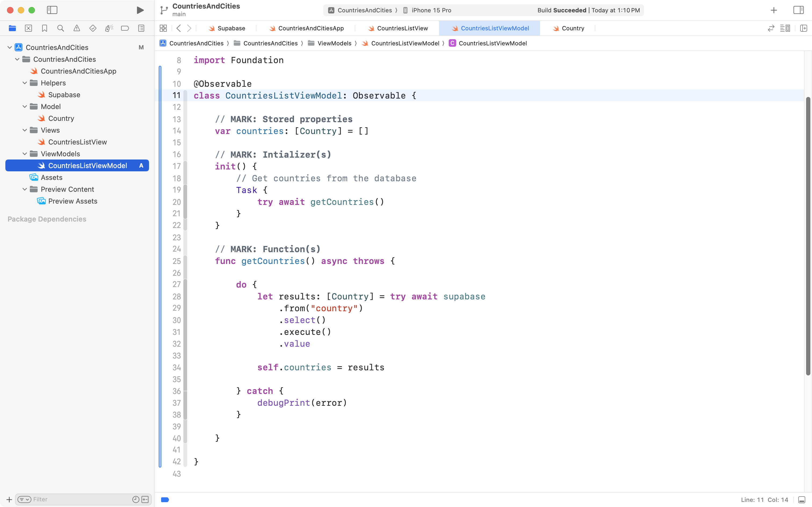Open the Test navigator checkmark diamond icon
Screen dimensions: 812x507
(93, 28)
